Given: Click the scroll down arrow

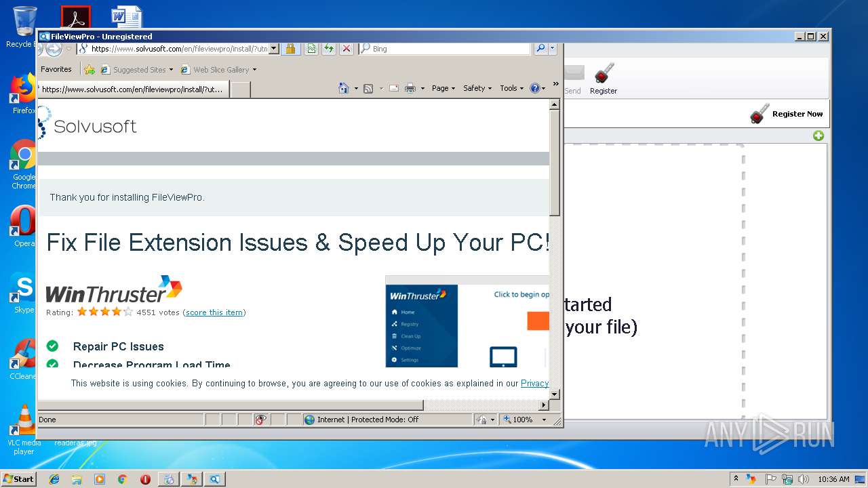Looking at the screenshot, I should tap(555, 394).
